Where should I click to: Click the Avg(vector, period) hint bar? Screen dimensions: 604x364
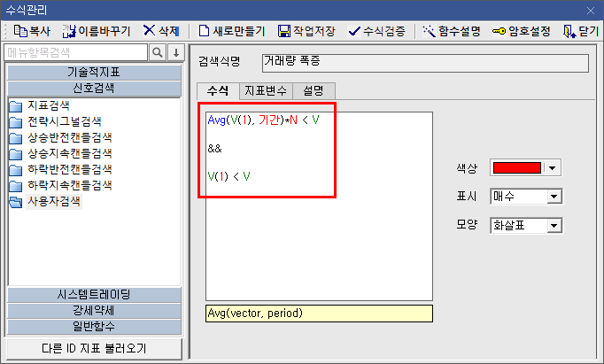[319, 314]
